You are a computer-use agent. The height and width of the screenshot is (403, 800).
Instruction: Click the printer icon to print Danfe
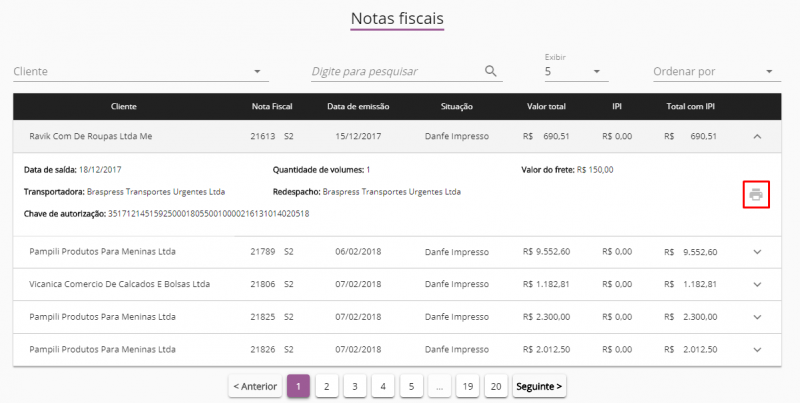click(x=756, y=194)
